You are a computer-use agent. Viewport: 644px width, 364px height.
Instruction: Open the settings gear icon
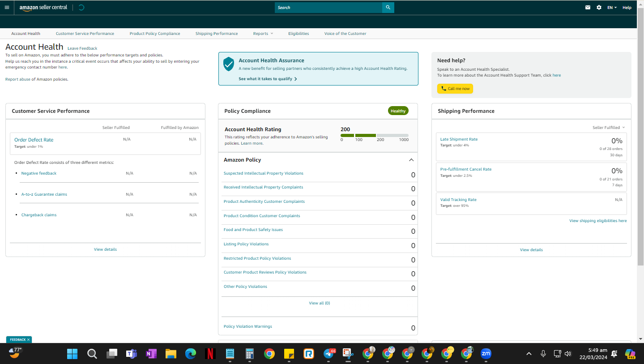click(599, 8)
